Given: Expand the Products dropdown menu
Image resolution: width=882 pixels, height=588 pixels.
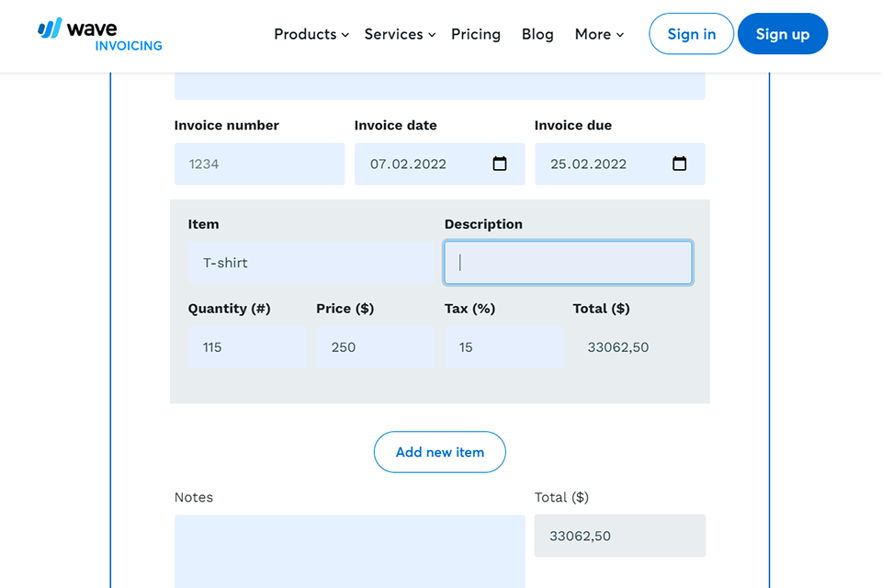Looking at the screenshot, I should click(311, 34).
